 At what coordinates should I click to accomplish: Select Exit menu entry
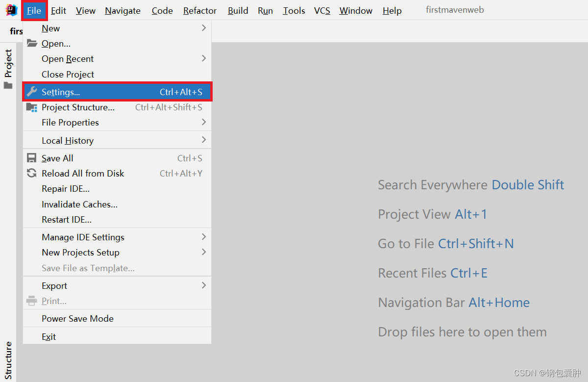click(117, 336)
